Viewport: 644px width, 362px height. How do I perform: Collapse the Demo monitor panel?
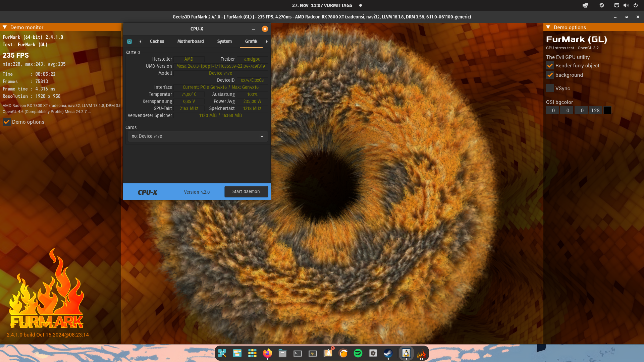5,27
